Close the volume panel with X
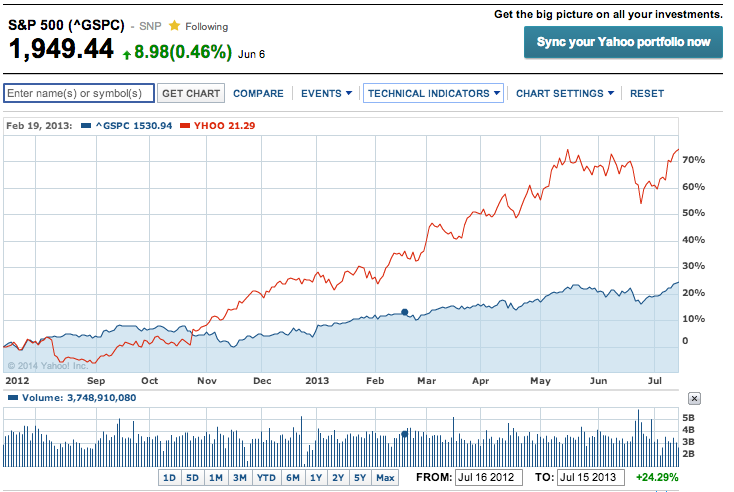This screenshot has height=492, width=734. click(694, 398)
